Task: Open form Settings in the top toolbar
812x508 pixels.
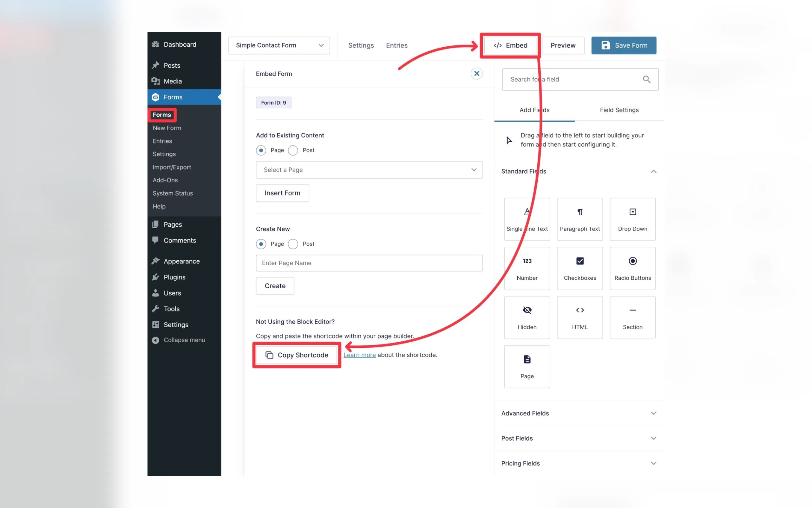Action: pos(361,45)
